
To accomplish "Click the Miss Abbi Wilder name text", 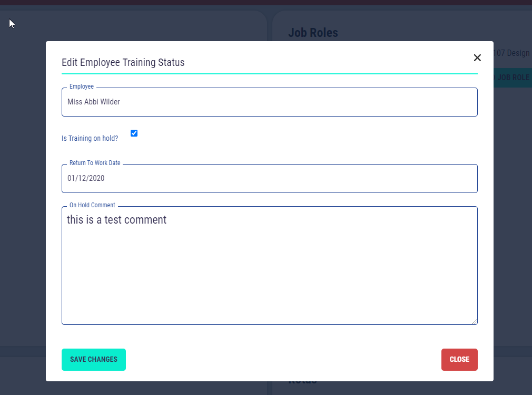I will point(93,102).
